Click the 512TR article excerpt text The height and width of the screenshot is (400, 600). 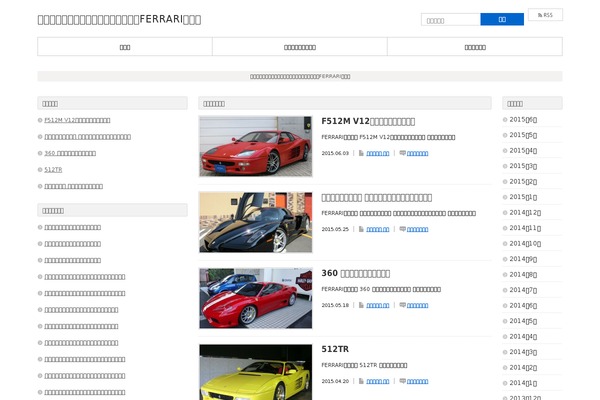click(364, 365)
